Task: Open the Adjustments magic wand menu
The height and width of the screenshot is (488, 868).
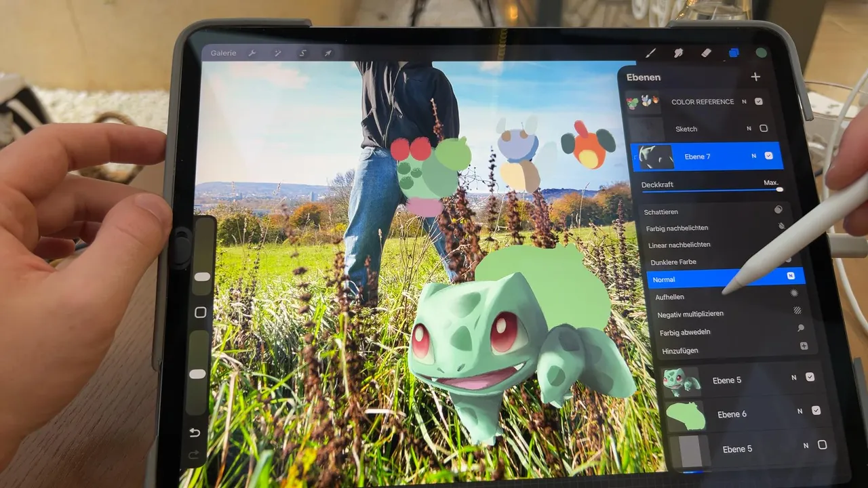Action: coord(277,53)
